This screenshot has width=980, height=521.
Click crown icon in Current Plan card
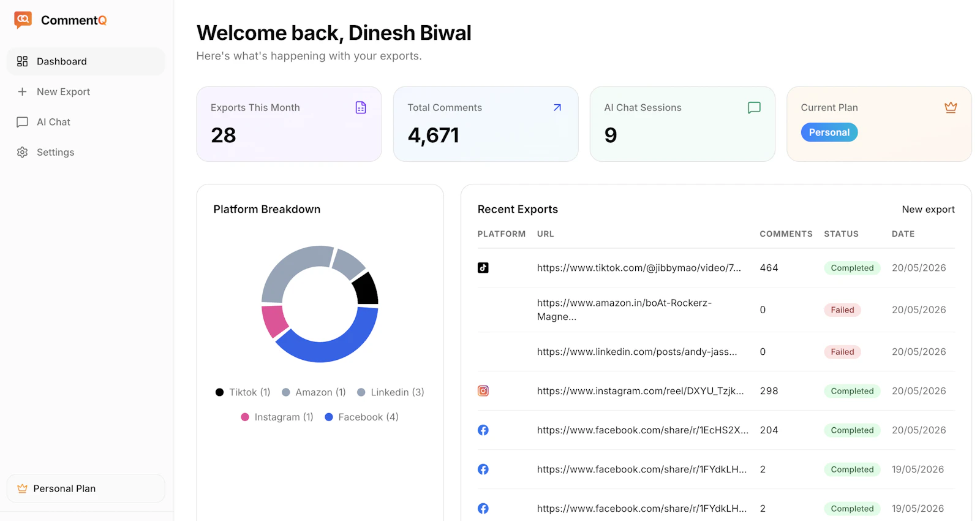tap(951, 107)
